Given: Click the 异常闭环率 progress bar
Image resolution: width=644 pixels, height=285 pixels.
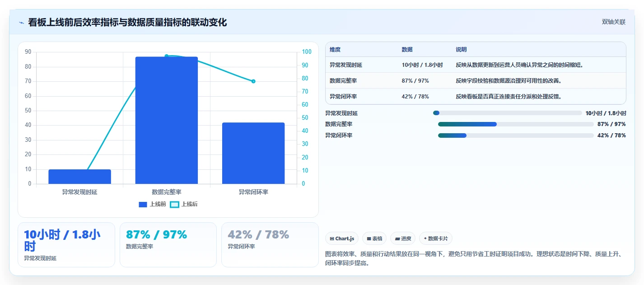Looking at the screenshot, I should click(516, 135).
